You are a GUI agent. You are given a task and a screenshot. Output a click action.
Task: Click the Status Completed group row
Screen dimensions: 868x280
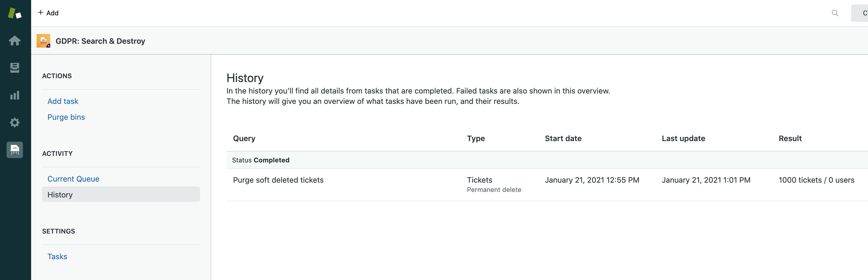pyautogui.click(x=260, y=160)
